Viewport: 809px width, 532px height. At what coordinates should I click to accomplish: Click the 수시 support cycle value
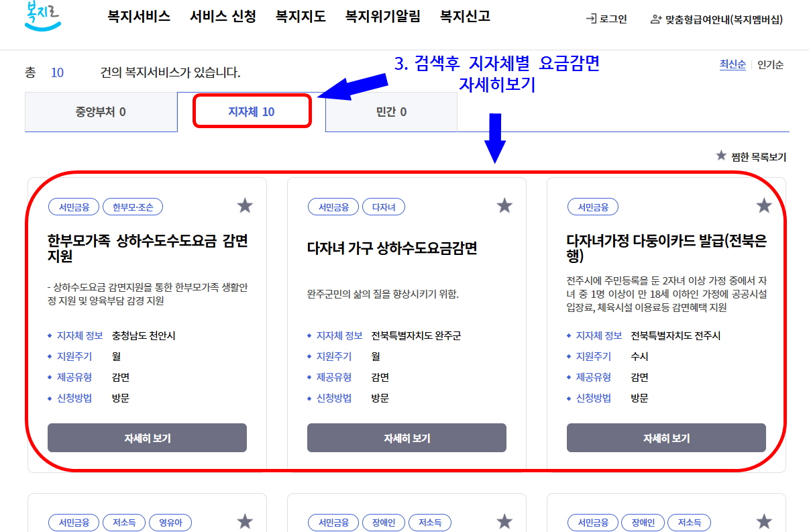click(640, 356)
